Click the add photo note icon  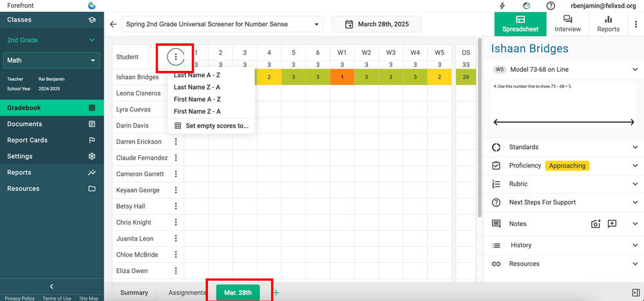click(x=596, y=224)
